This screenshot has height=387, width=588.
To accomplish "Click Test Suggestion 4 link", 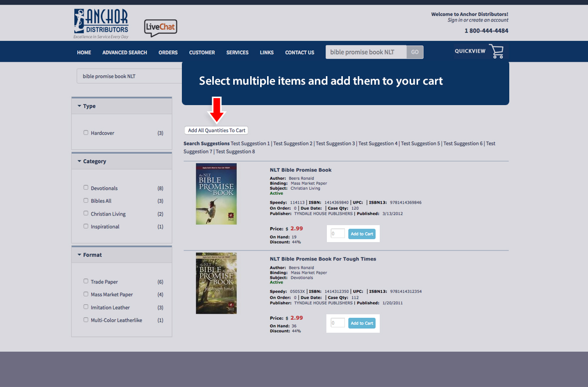I will pos(378,143).
